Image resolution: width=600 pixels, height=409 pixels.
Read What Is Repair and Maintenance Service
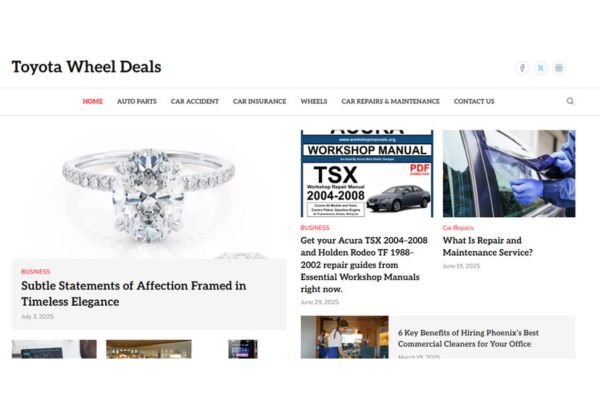pos(488,246)
